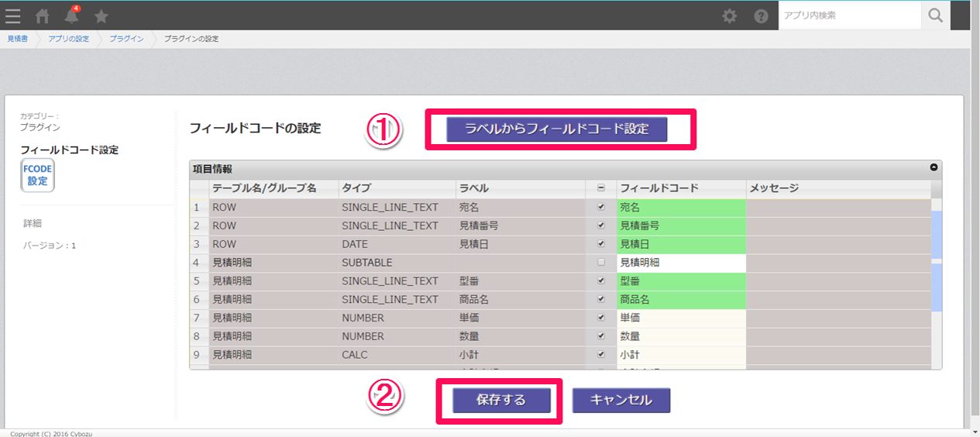Viewport: 980px width, 437px height.
Task: Click the page vertical scrollbar
Action: [x=975, y=217]
